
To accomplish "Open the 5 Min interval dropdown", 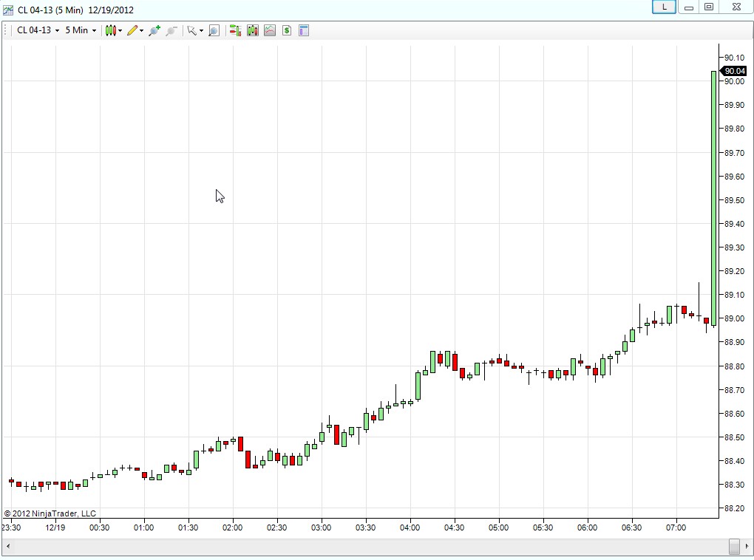I will click(81, 30).
